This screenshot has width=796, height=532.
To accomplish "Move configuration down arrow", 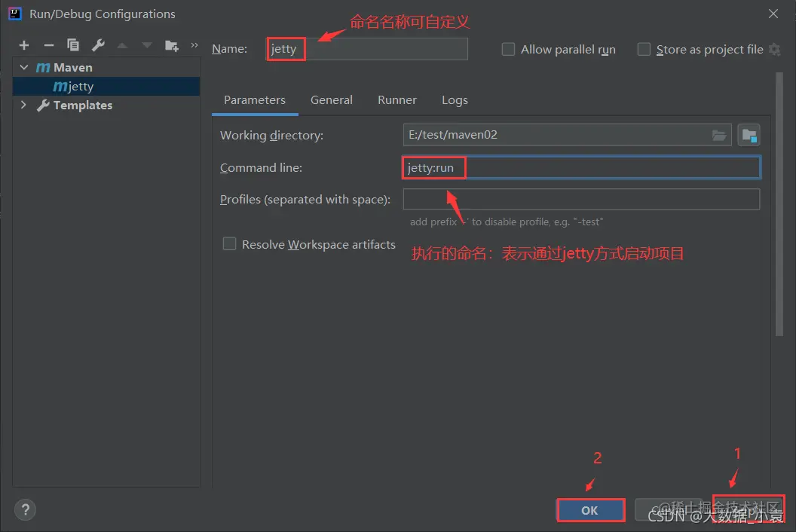I will click(x=147, y=46).
